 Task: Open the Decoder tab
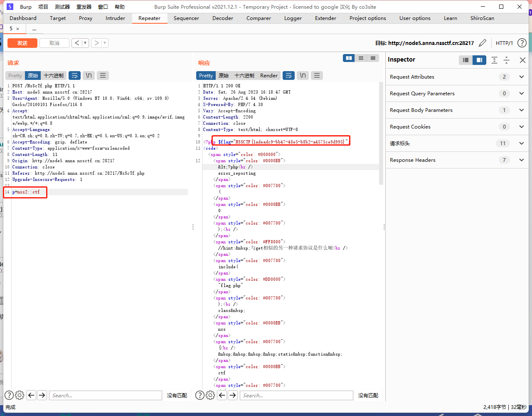(223, 18)
